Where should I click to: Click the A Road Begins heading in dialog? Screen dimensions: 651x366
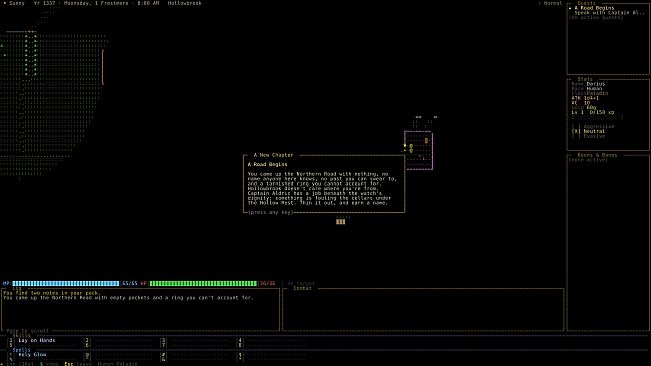tap(267, 165)
